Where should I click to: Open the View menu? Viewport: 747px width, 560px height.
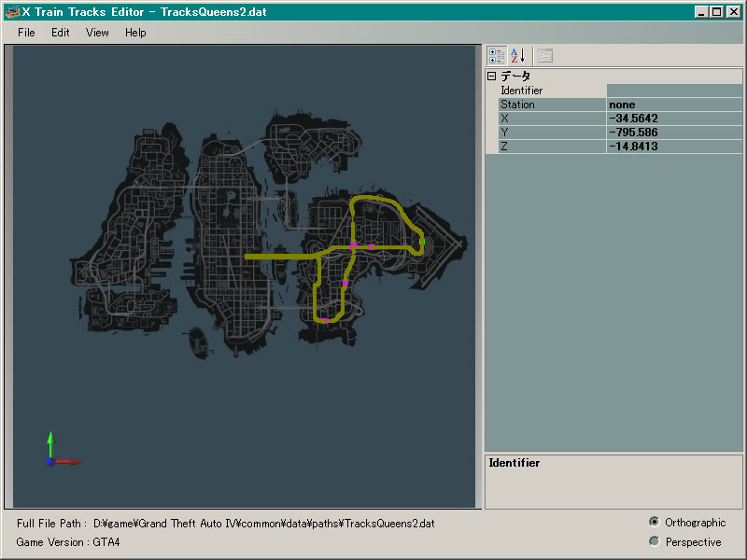click(x=97, y=33)
